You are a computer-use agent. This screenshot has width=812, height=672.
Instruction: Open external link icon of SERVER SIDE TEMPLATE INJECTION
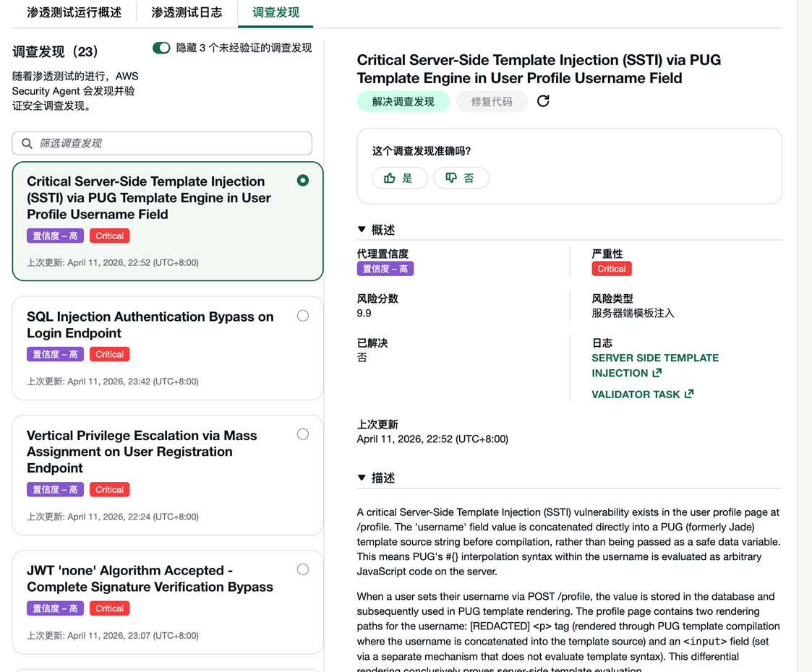657,373
